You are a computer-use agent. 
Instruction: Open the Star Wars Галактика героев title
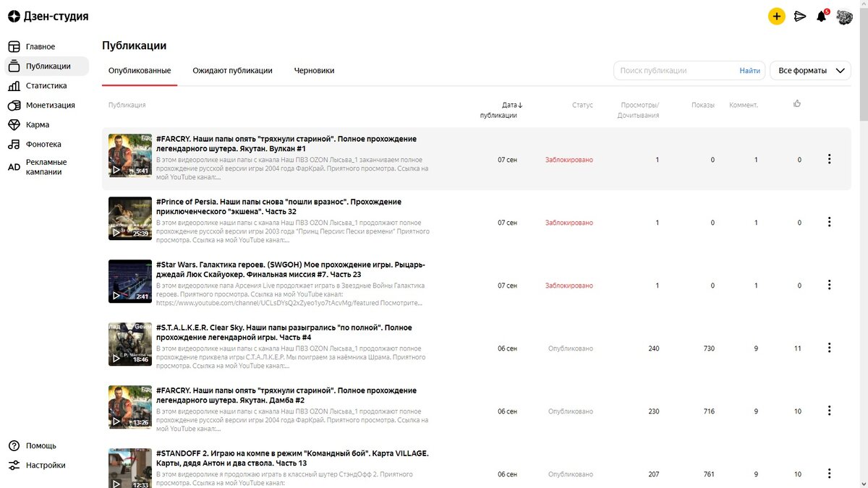click(290, 269)
